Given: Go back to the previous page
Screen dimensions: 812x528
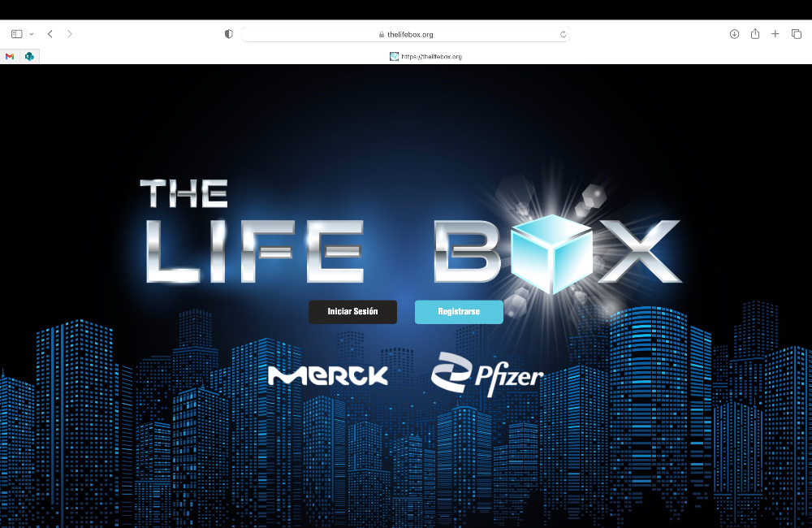Looking at the screenshot, I should tap(50, 34).
